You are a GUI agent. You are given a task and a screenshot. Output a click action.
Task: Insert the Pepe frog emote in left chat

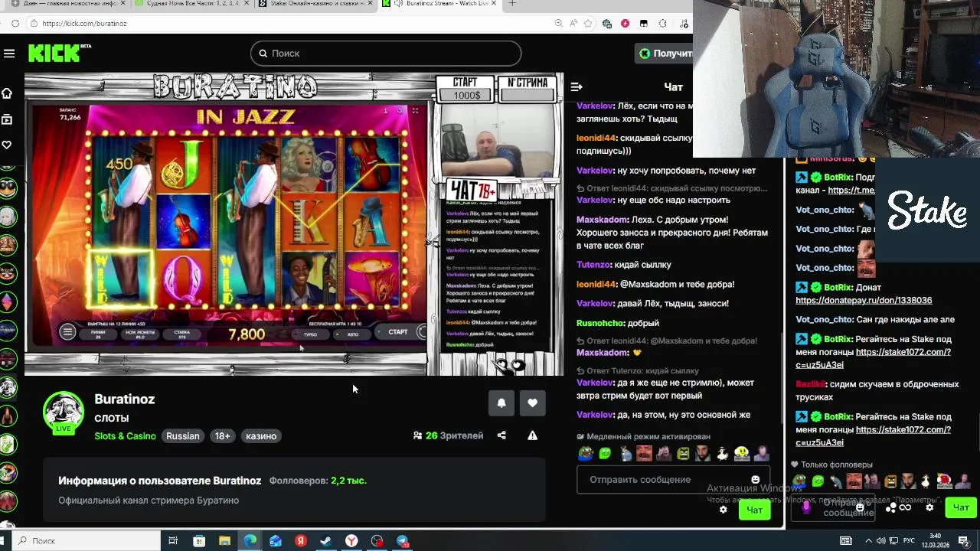tap(585, 454)
